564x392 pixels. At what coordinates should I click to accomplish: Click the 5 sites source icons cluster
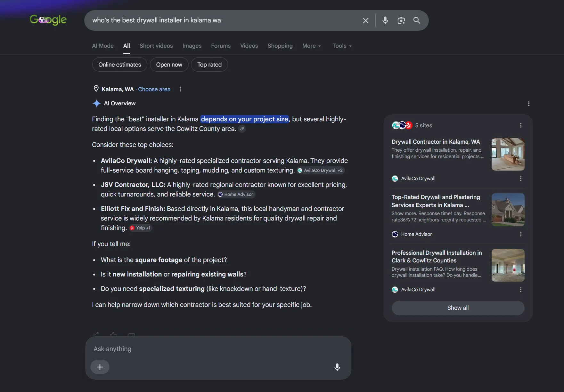(402, 125)
